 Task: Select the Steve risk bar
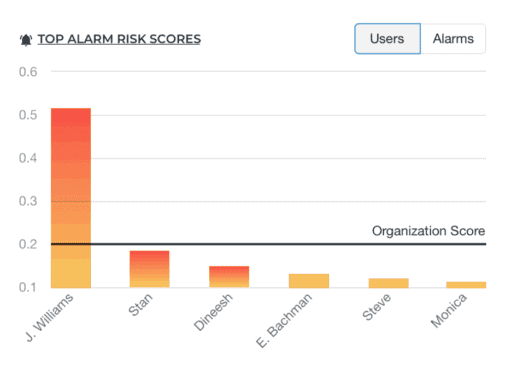point(388,283)
